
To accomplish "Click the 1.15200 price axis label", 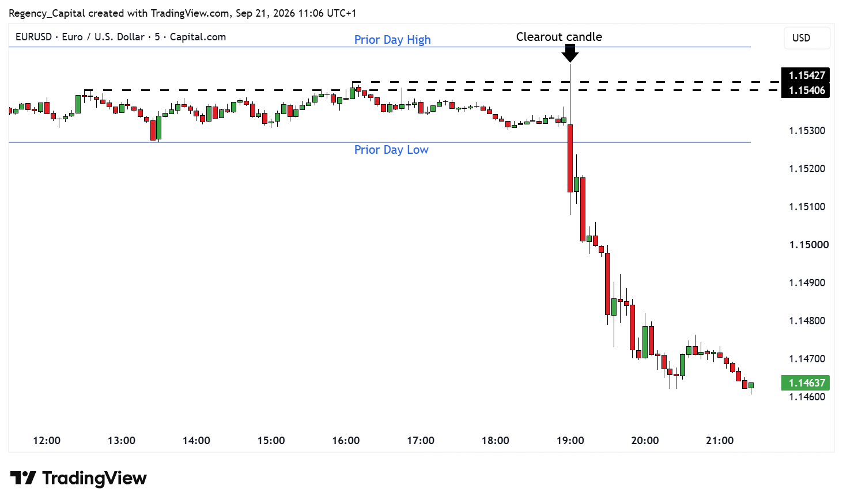I will (807, 169).
